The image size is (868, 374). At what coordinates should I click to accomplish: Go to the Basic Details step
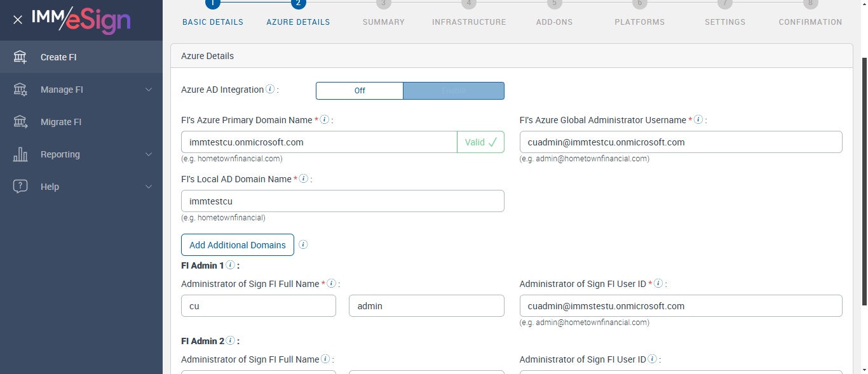213,22
